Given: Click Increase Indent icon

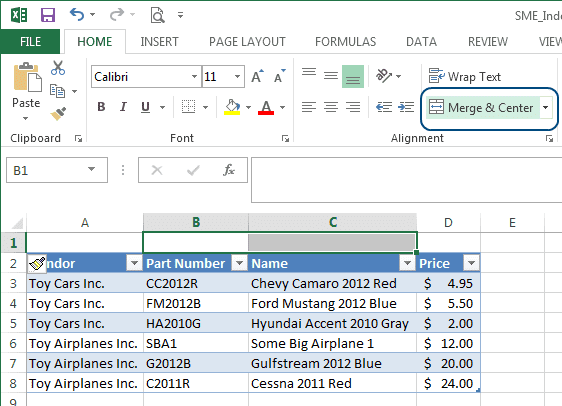Looking at the screenshot, I should tap(406, 107).
